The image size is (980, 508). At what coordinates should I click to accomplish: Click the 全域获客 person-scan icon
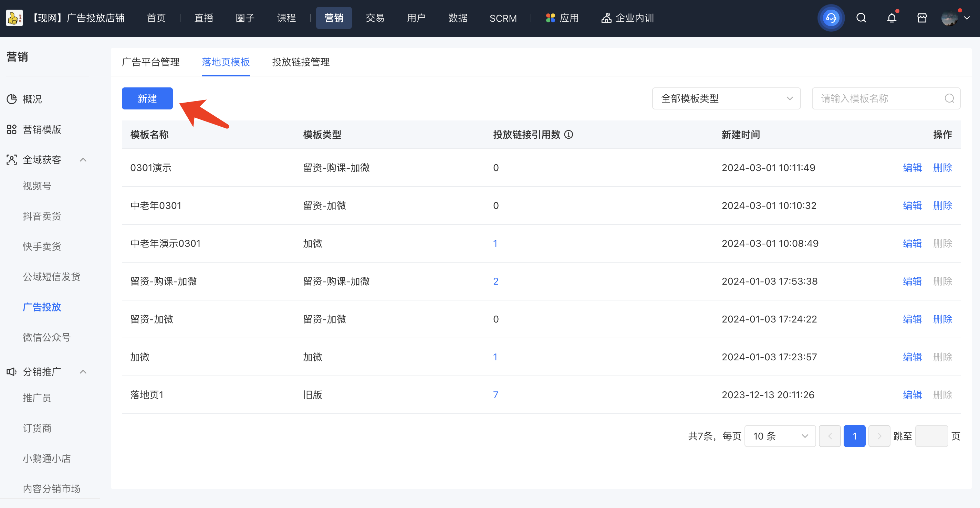pyautogui.click(x=12, y=160)
